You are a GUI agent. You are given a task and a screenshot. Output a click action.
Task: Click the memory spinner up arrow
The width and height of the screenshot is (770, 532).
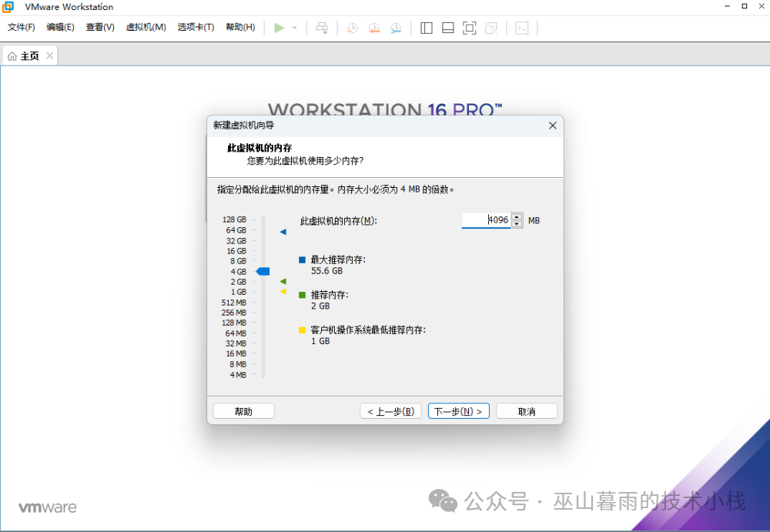[516, 216]
